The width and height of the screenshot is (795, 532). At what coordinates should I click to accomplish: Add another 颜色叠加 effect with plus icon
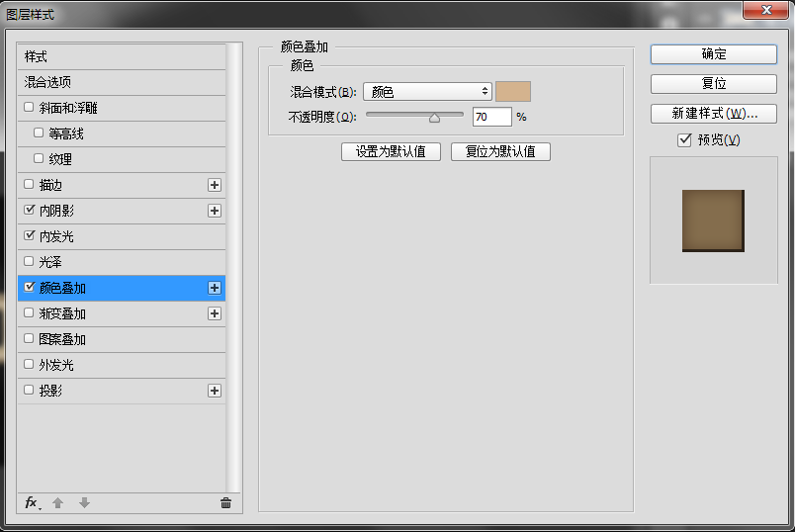click(215, 288)
